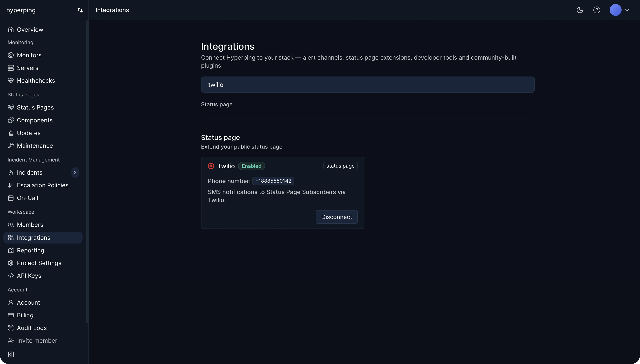
Task: Expand the user avatar menu chevron
Action: point(627,10)
